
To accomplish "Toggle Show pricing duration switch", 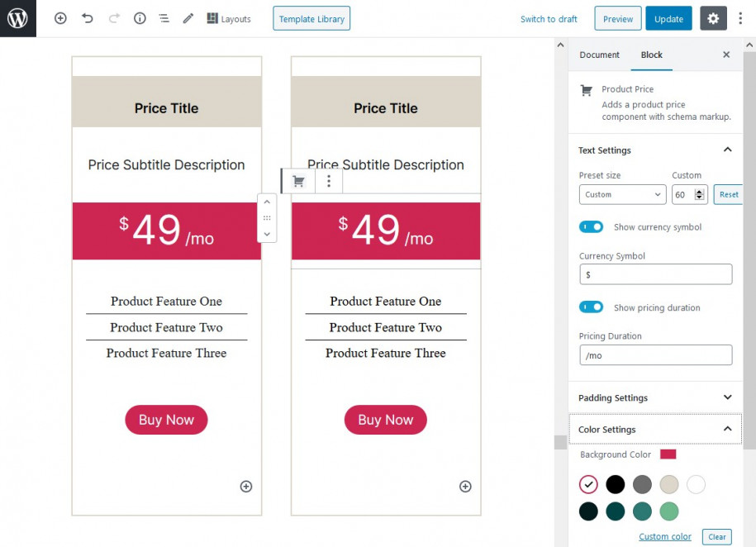I will pyautogui.click(x=592, y=307).
